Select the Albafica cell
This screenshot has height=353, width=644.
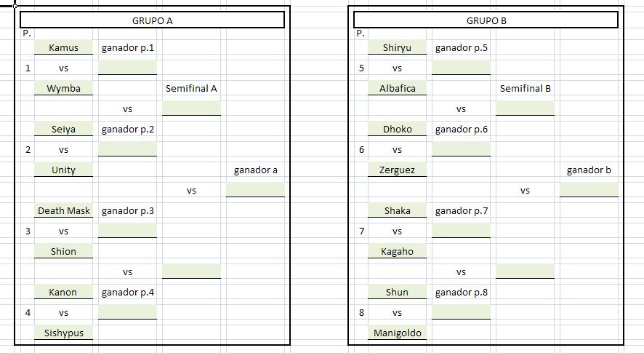397,88
